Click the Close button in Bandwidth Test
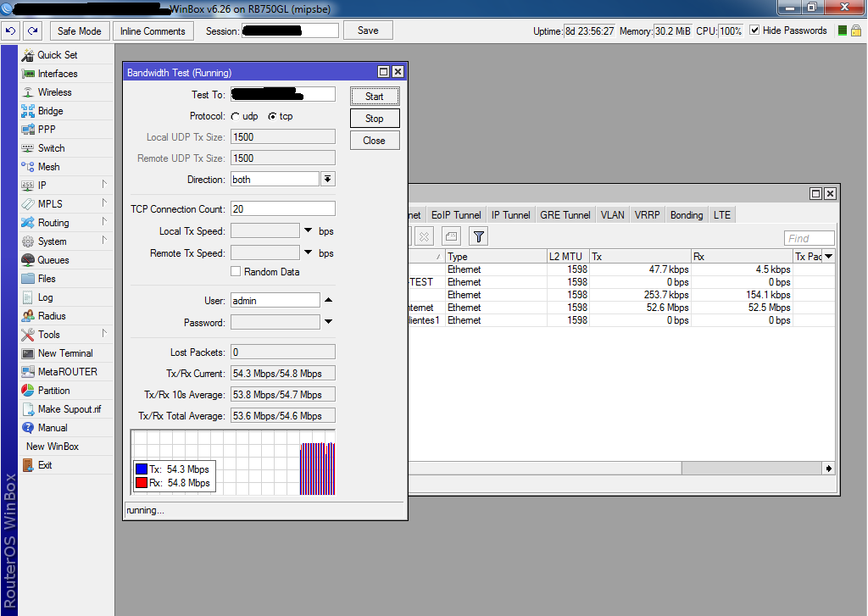Viewport: 868px width, 616px height. pos(375,141)
